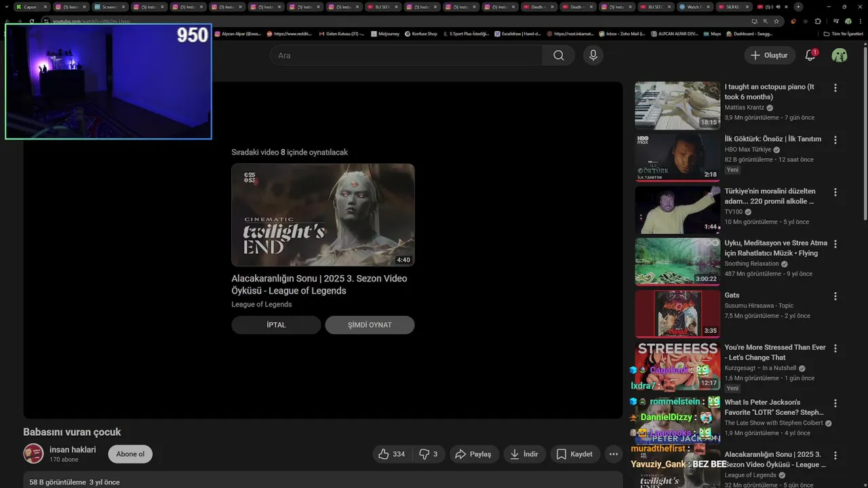Open more actions ellipsis beside Kaydet
The height and width of the screenshot is (488, 868).
614,454
